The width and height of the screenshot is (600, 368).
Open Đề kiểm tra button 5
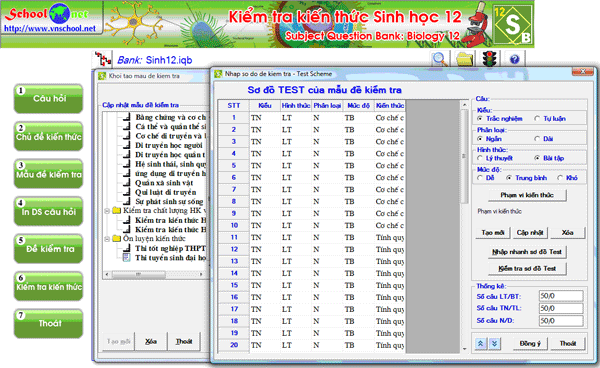pyautogui.click(x=49, y=249)
